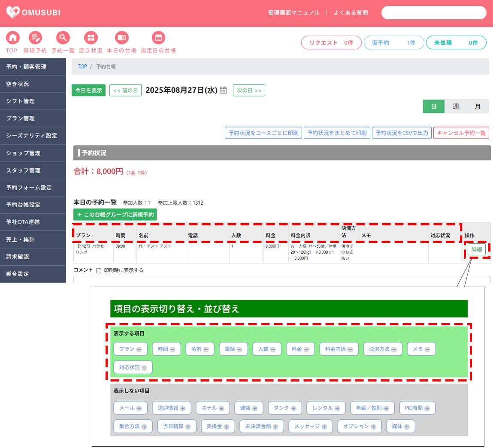Expand 予約・顧客管理 in the sidebar
This screenshot has height=448, width=493.
pyautogui.click(x=33, y=67)
